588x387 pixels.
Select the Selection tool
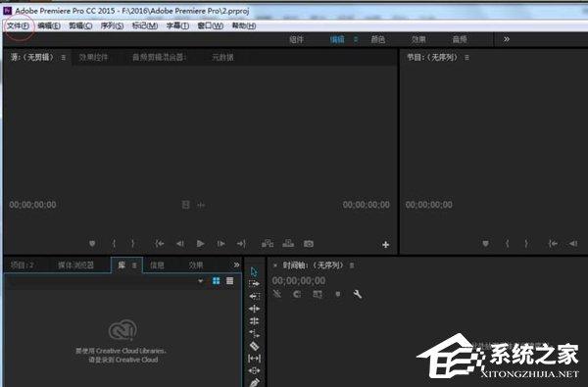point(254,271)
